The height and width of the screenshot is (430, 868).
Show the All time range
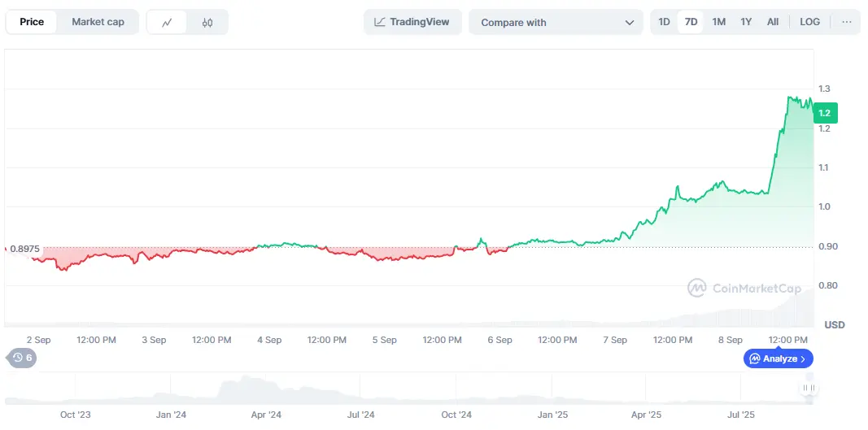pos(773,22)
